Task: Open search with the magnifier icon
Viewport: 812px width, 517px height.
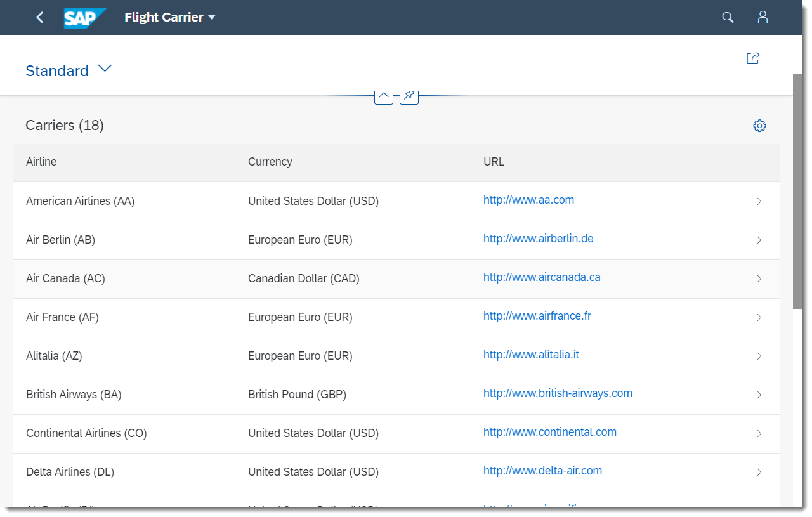Action: [x=728, y=18]
